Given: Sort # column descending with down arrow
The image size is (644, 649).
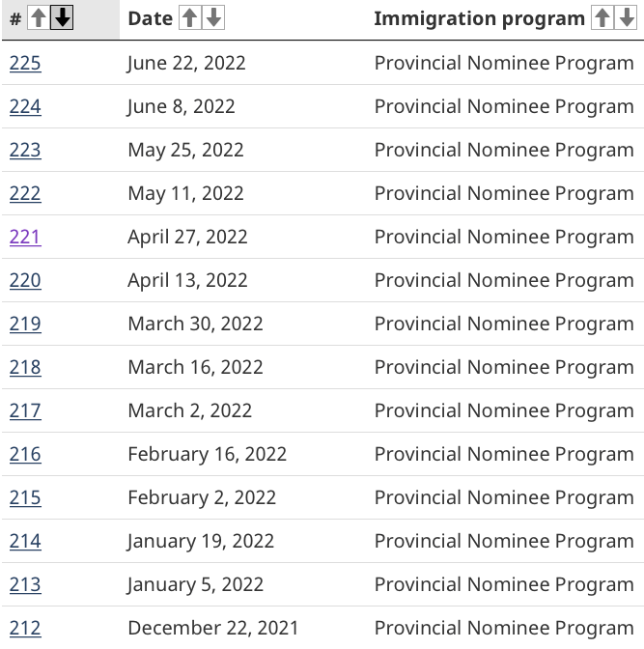Looking at the screenshot, I should [62, 17].
